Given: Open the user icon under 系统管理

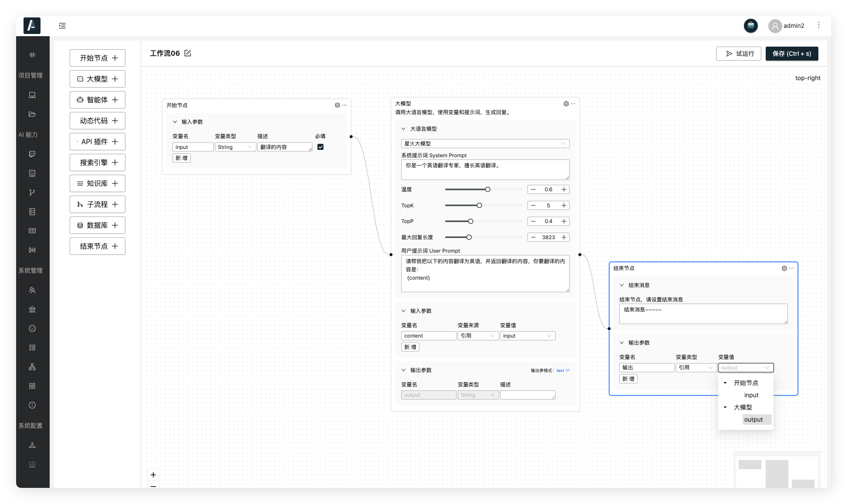Looking at the screenshot, I should pos(32,290).
